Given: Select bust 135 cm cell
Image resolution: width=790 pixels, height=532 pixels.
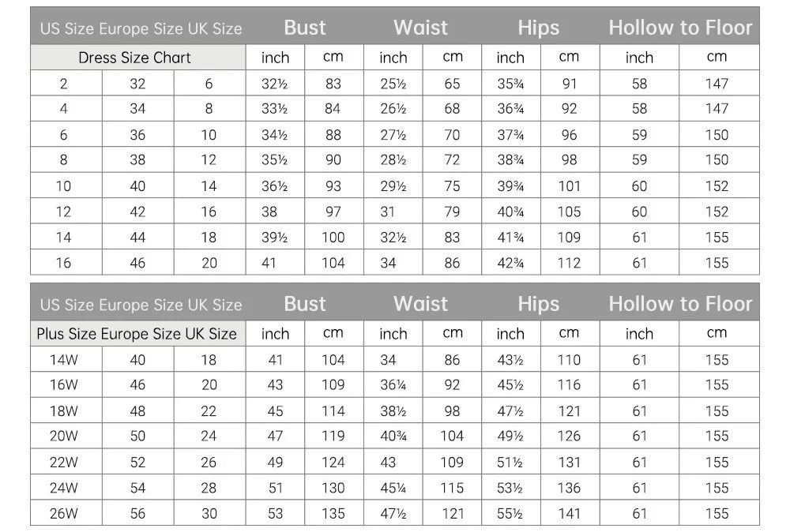Looking at the screenshot, I should point(334,513).
